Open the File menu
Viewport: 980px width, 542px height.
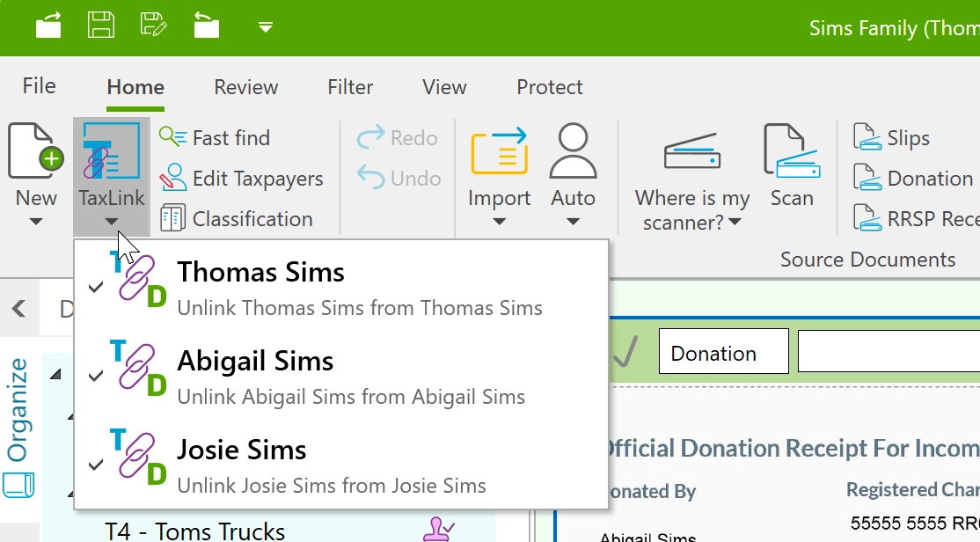coord(39,86)
